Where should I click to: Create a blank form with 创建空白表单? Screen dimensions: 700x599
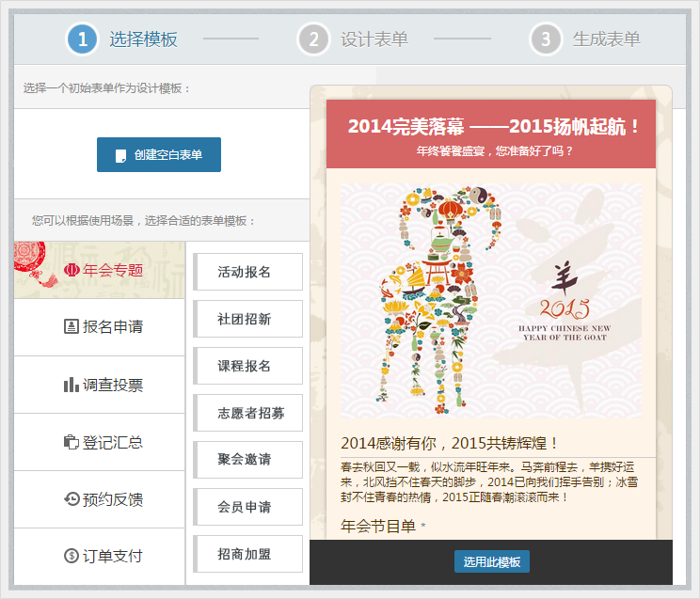[x=159, y=154]
